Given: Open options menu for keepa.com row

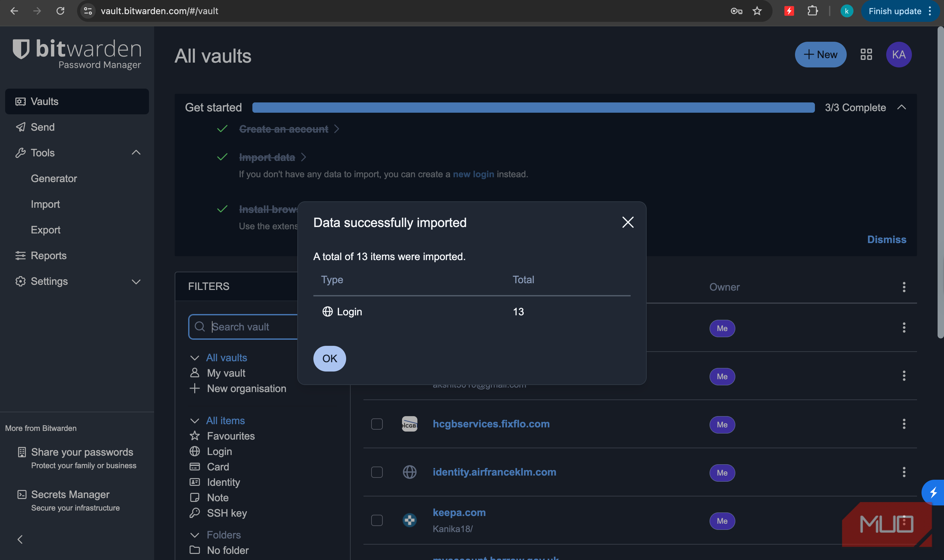Looking at the screenshot, I should tap(904, 521).
